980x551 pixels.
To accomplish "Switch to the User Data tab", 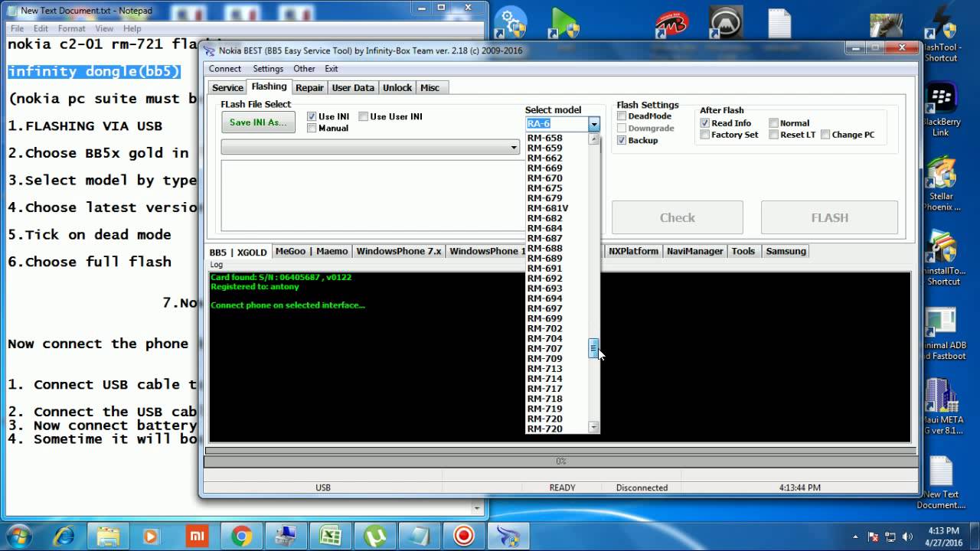I will point(353,87).
